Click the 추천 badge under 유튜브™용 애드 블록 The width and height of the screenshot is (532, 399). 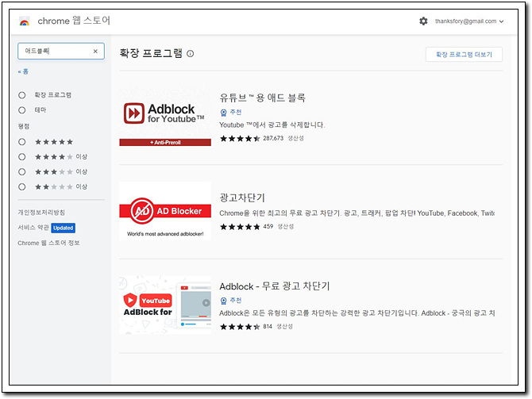pyautogui.click(x=231, y=112)
